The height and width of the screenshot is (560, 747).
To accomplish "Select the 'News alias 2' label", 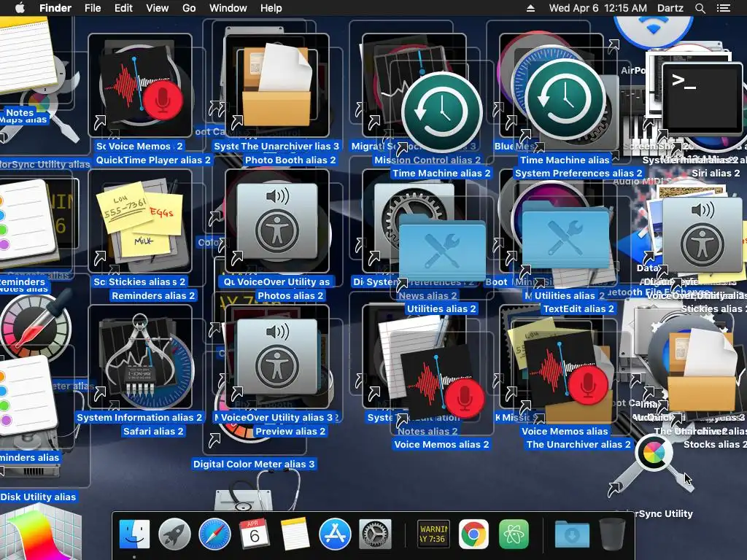I will (x=427, y=296).
